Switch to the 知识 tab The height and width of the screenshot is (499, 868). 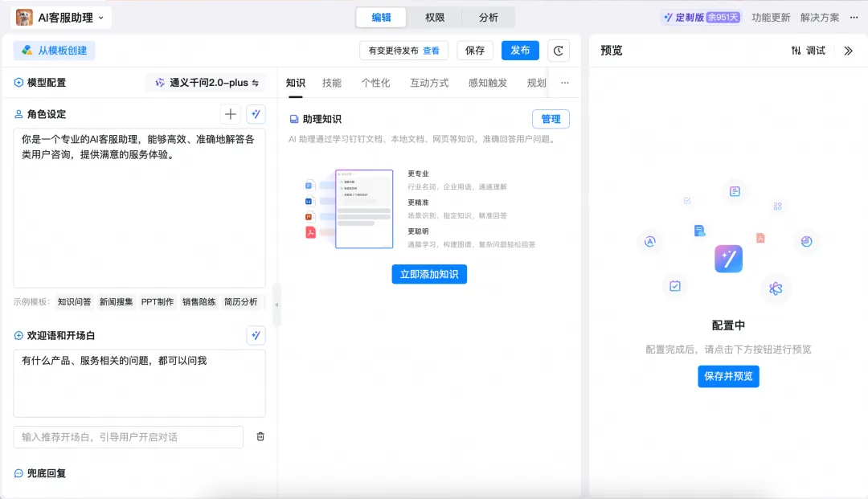[x=296, y=83]
